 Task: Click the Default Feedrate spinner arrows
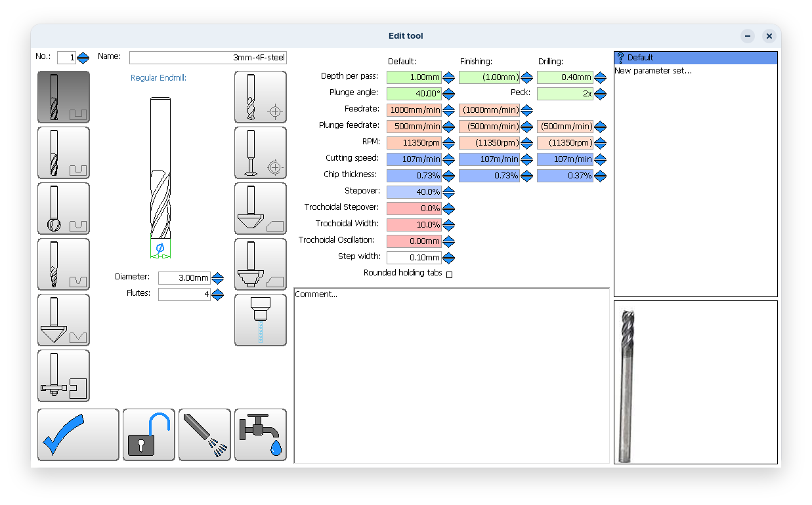(x=449, y=110)
